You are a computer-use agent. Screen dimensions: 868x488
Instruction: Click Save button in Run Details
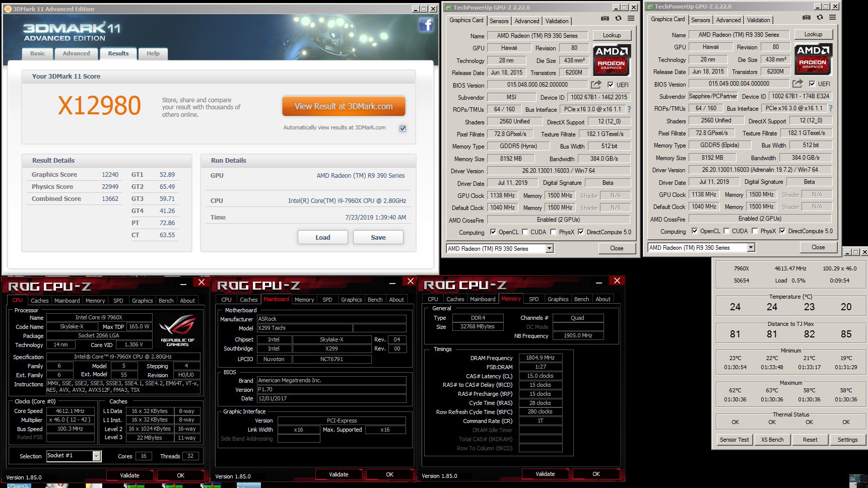coord(378,238)
